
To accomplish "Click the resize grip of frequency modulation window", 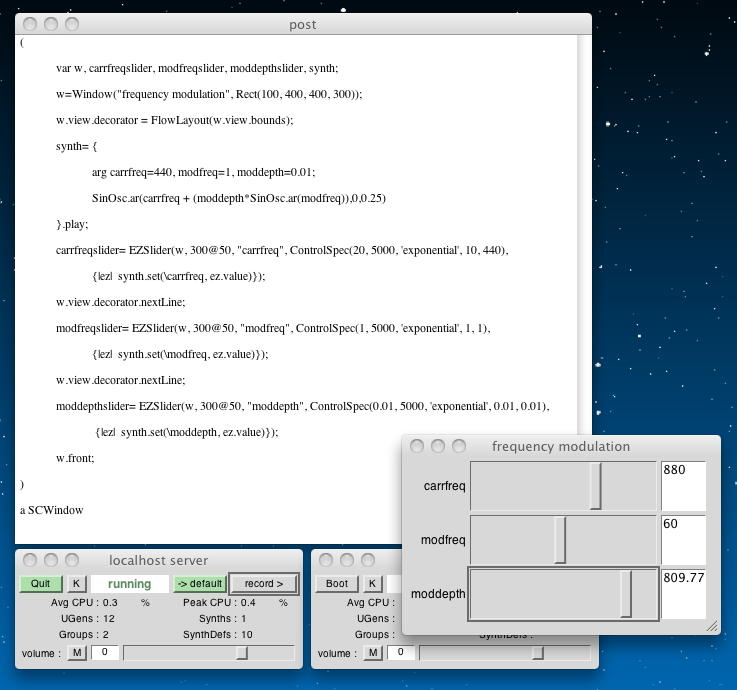I will [712, 627].
